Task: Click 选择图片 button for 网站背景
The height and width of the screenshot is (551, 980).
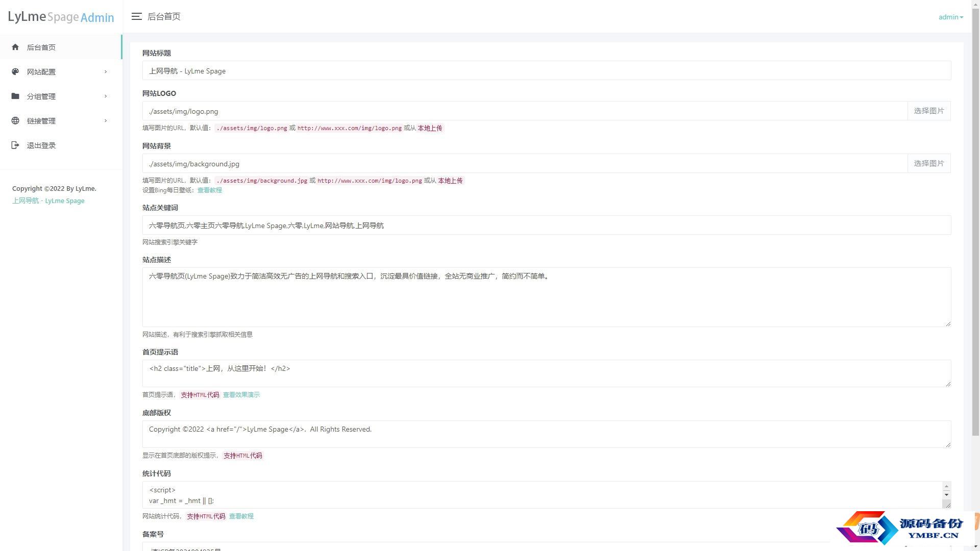Action: pyautogui.click(x=929, y=163)
